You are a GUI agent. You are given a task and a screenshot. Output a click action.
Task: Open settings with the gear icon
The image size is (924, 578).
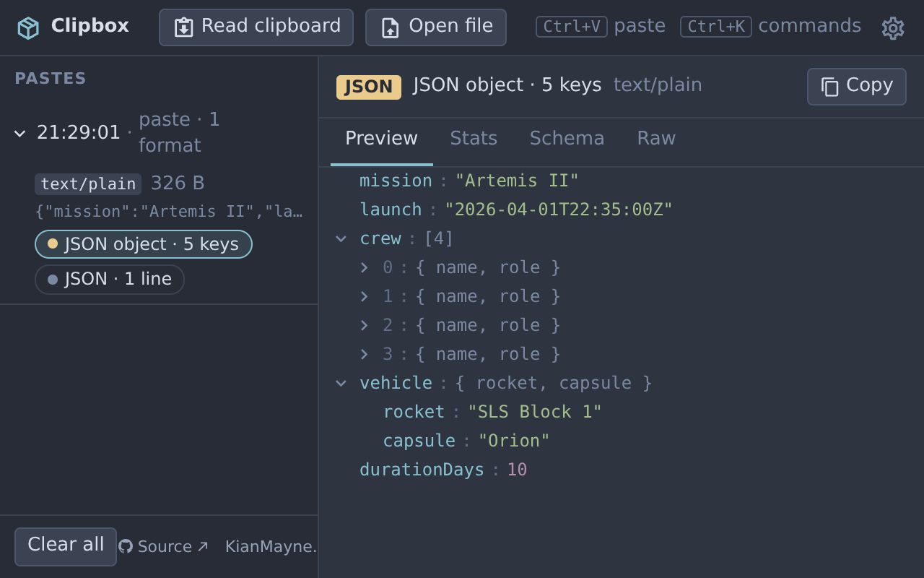[893, 27]
